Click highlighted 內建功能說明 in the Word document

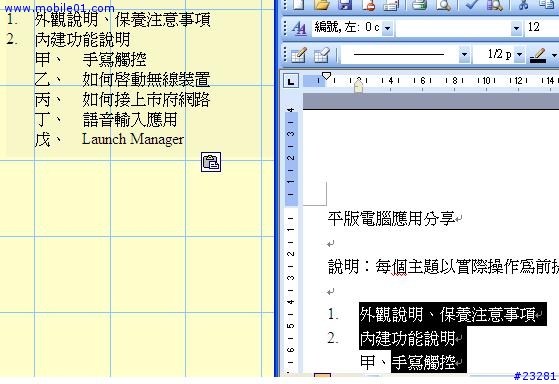tap(407, 338)
